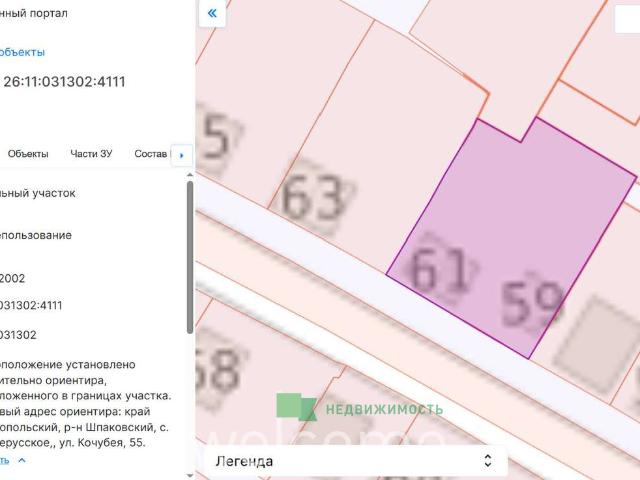
Task: Collapse the side panel with double chevron
Action: [212, 13]
